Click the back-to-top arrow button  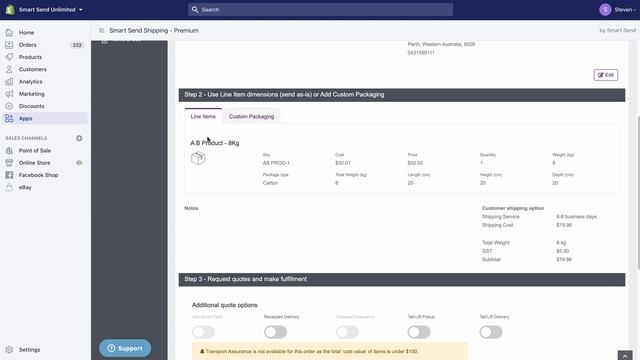pos(624,356)
